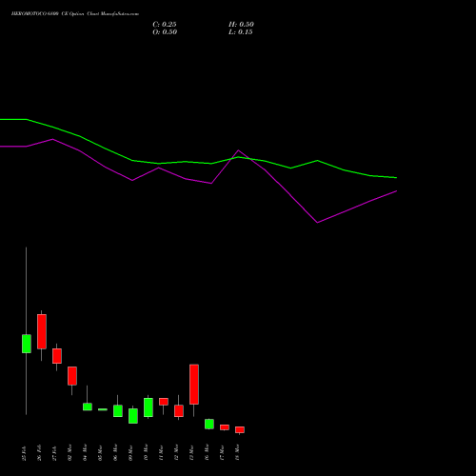Click the 25 Feb date label
The image size is (476, 476).
point(25,453)
